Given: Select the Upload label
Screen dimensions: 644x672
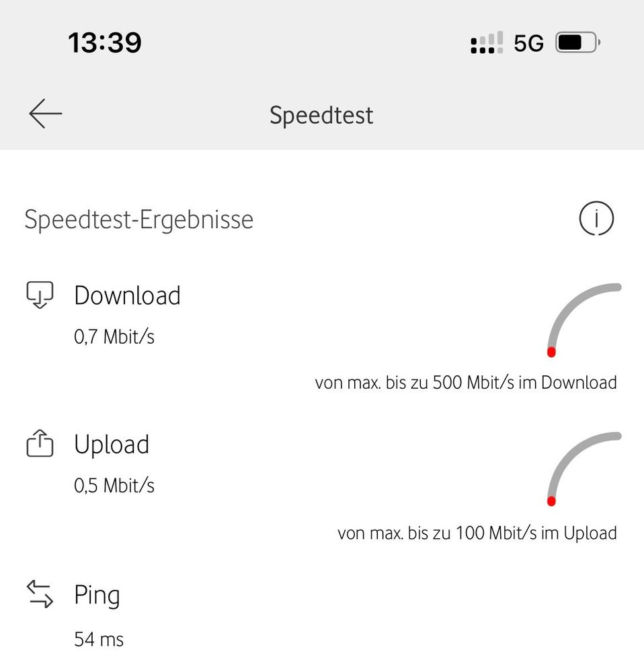Looking at the screenshot, I should pyautogui.click(x=112, y=445).
